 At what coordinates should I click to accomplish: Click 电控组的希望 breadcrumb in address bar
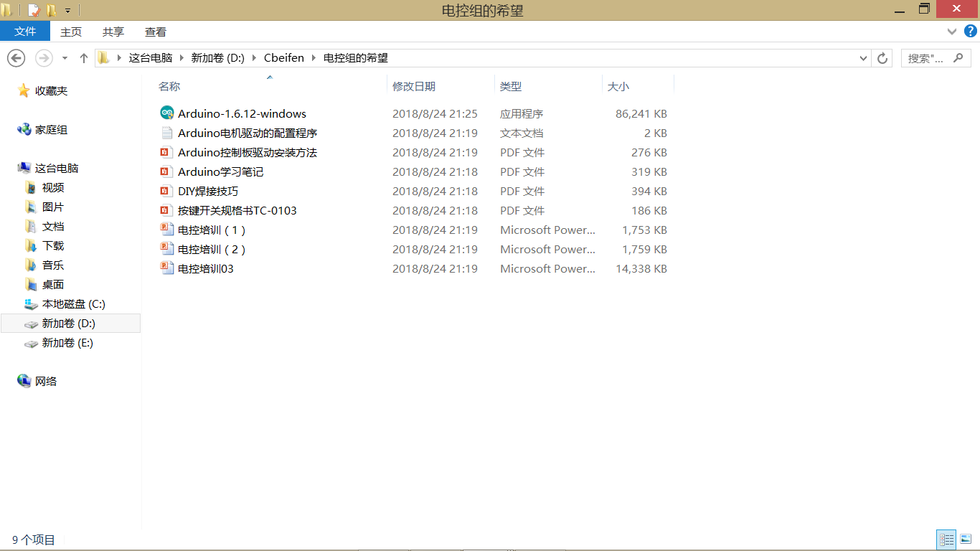[356, 58]
